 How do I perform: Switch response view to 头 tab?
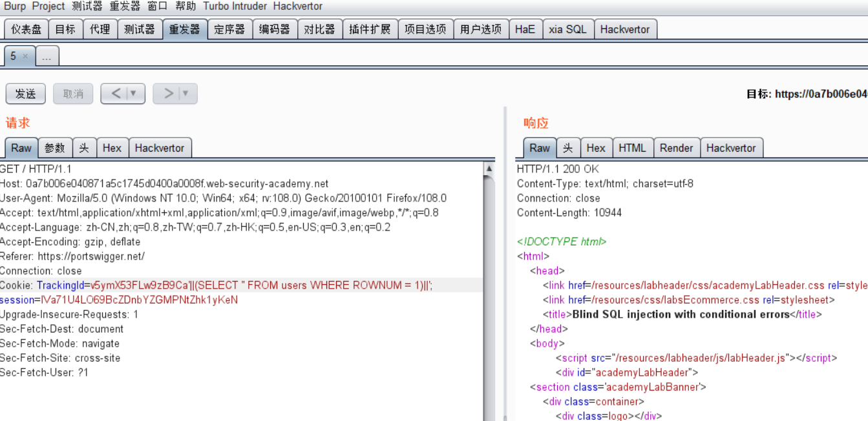tap(567, 148)
